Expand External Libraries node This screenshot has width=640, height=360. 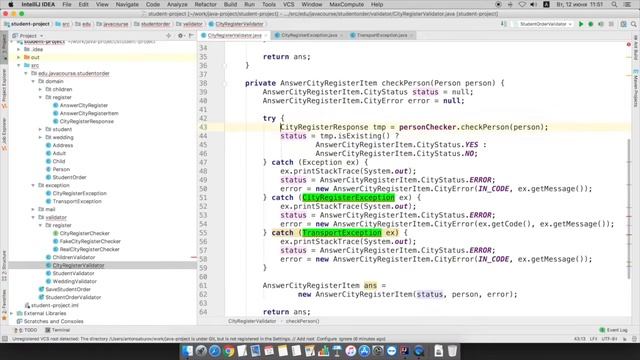[x=12, y=313]
